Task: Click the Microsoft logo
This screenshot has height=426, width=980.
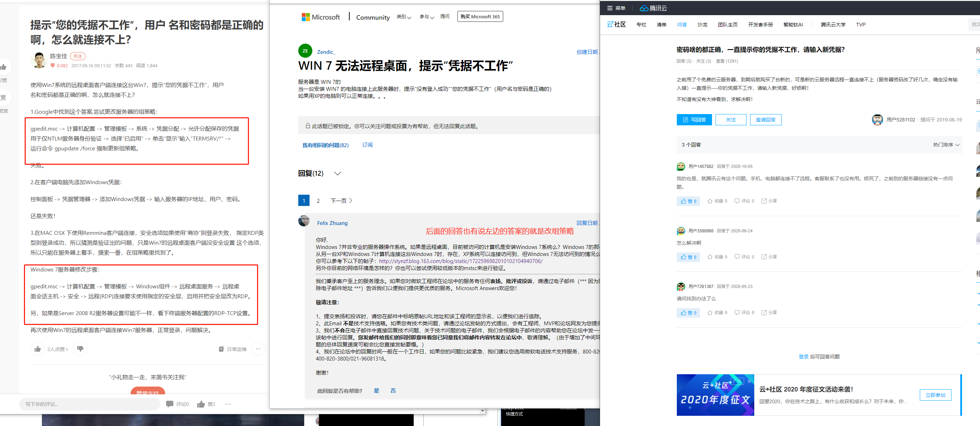Action: 320,17
